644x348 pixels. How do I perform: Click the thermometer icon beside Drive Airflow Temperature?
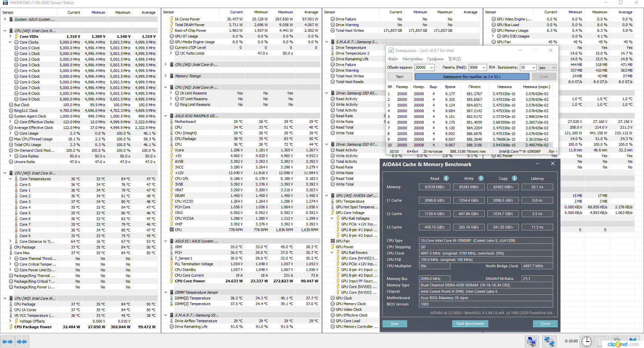(x=172, y=321)
